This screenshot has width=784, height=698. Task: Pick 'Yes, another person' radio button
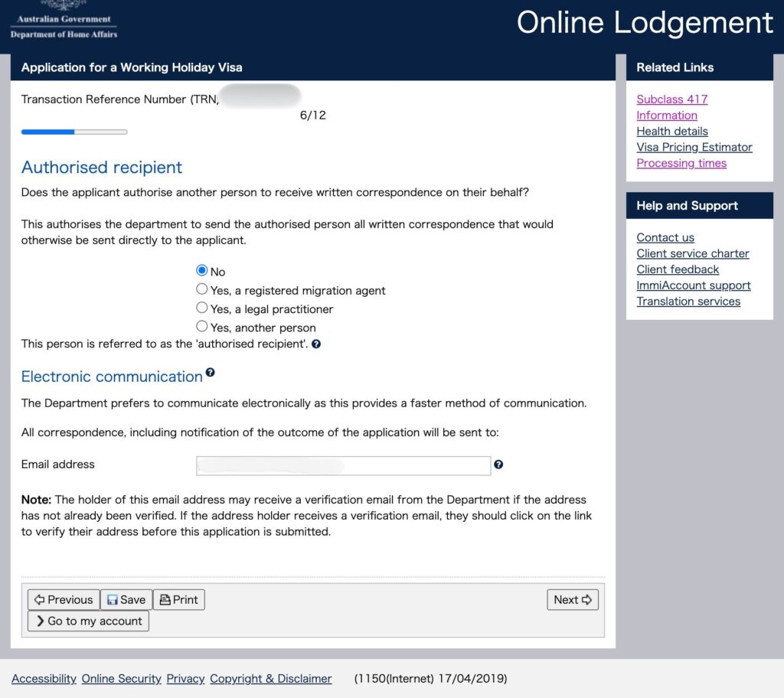pos(202,327)
